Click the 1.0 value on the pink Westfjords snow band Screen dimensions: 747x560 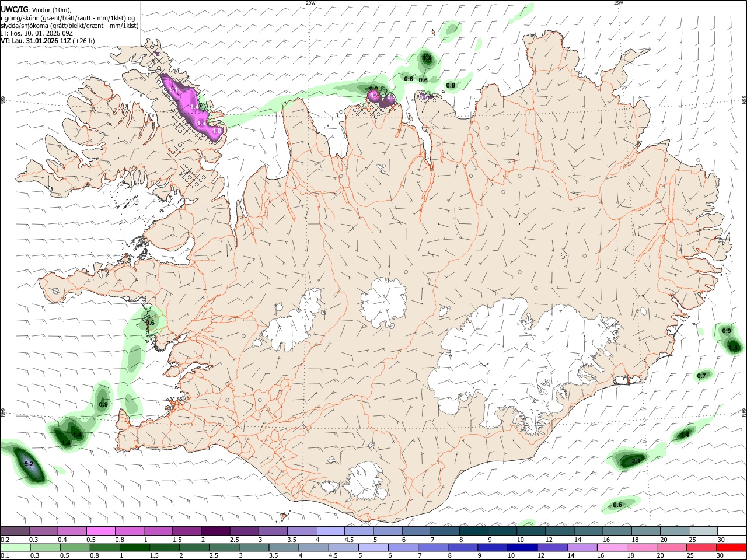(216, 131)
